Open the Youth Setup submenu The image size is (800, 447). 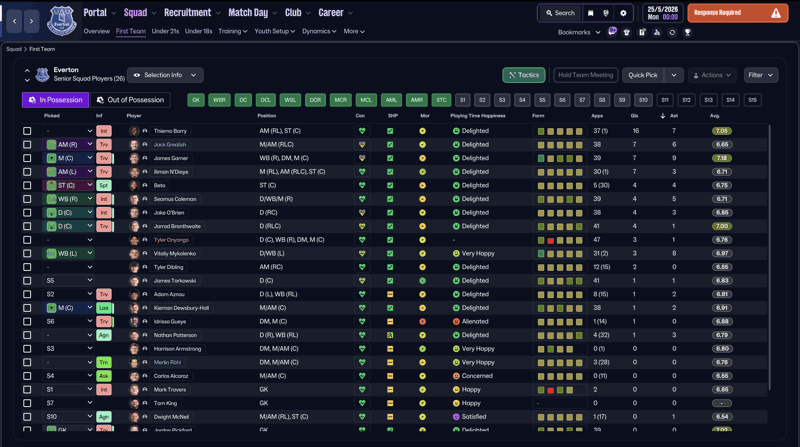pyautogui.click(x=274, y=31)
